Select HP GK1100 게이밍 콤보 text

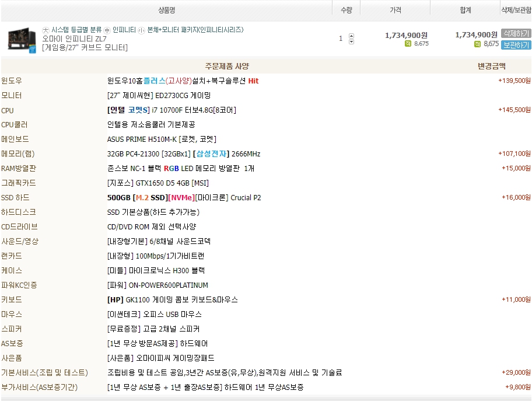coord(172,300)
